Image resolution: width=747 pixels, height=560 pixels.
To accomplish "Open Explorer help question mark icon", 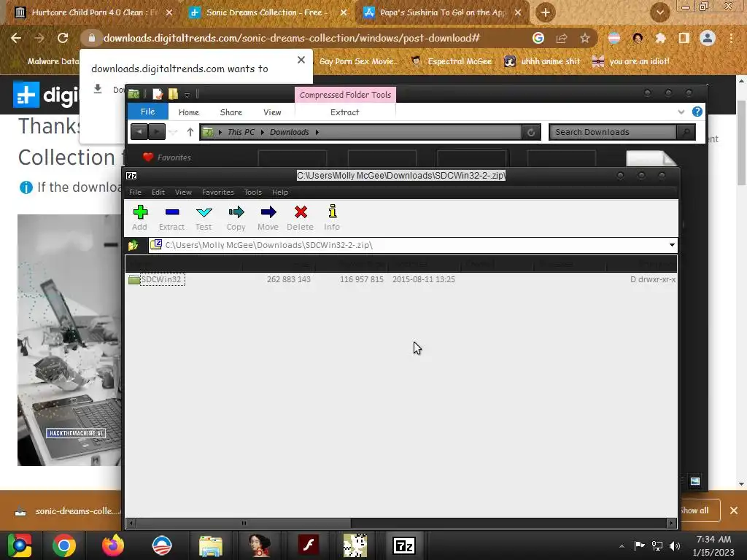I will click(697, 112).
